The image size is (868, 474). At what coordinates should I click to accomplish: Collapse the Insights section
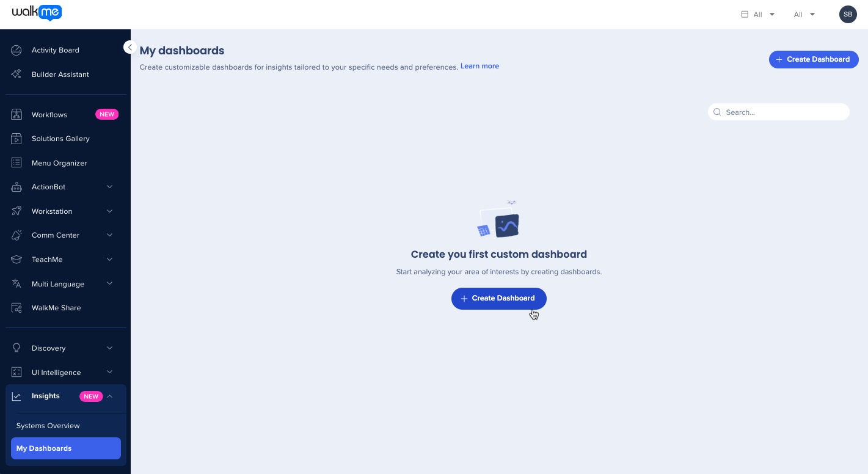pos(110,396)
